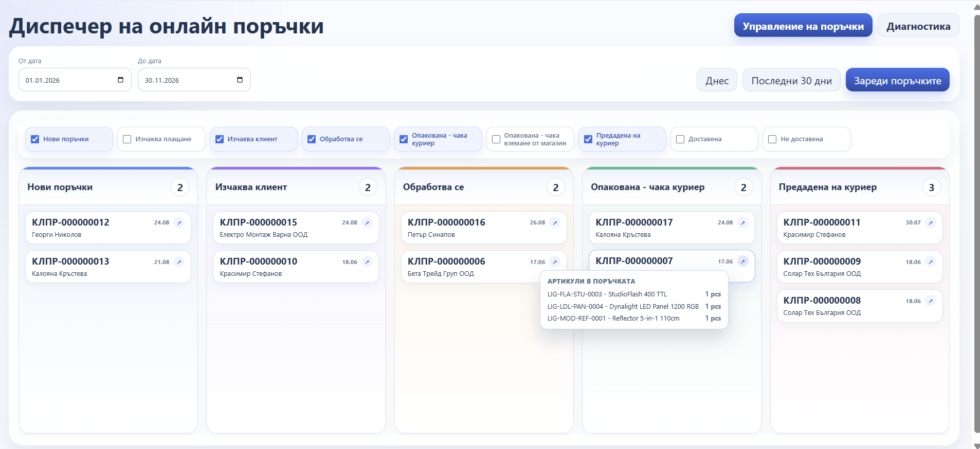This screenshot has width=980, height=449.
Task: Uncheck Нови поръчки filter
Action: [x=35, y=139]
